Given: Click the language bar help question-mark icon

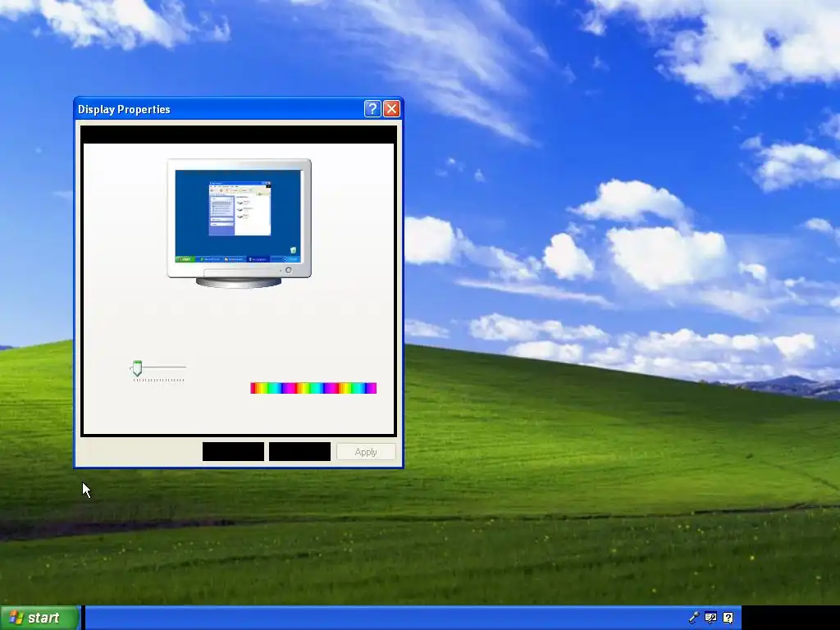Looking at the screenshot, I should pyautogui.click(x=728, y=618).
